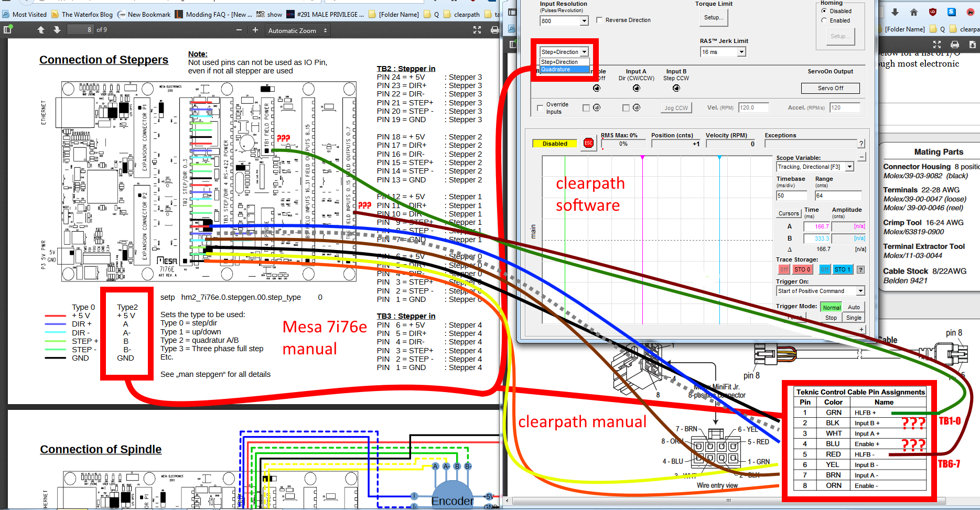Image resolution: width=980 pixels, height=510 pixels.
Task: Click the Range field showing 64
Action: tap(838, 196)
